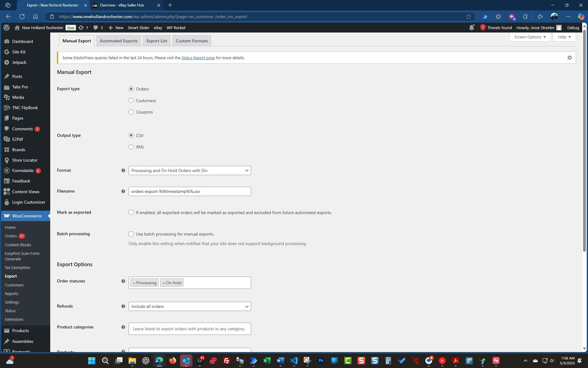
Task: Enable batch processing for manual exports
Action: point(131,234)
